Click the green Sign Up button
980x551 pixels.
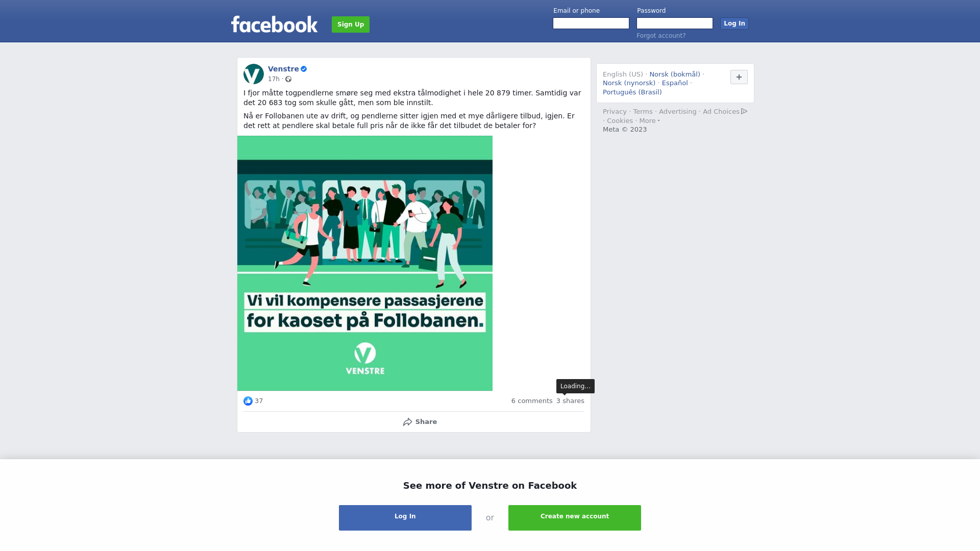tap(351, 24)
